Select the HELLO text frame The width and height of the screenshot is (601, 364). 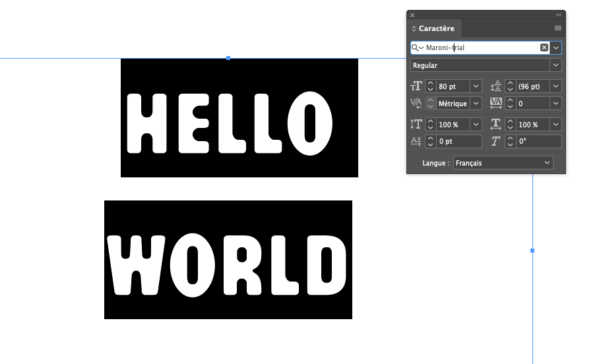[239, 117]
